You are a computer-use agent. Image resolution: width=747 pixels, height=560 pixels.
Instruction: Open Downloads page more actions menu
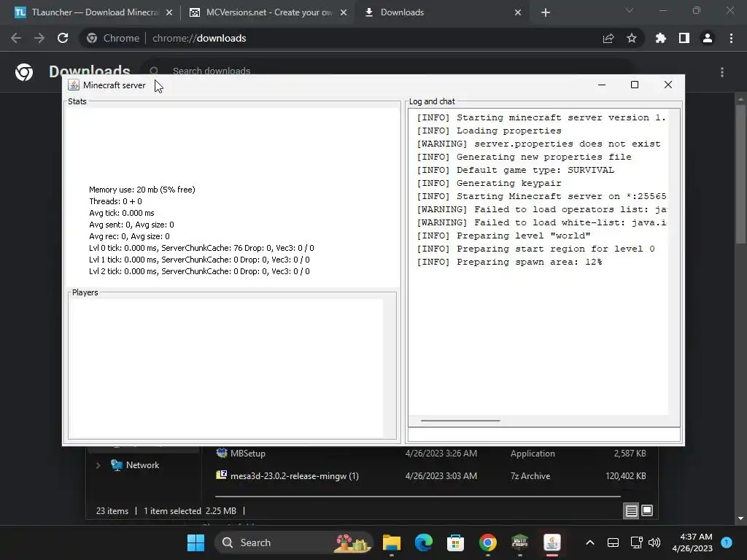coord(722,72)
